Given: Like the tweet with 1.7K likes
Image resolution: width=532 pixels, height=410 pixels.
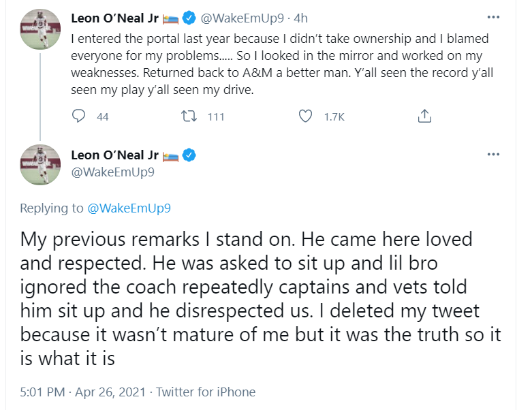Looking at the screenshot, I should pos(306,116).
